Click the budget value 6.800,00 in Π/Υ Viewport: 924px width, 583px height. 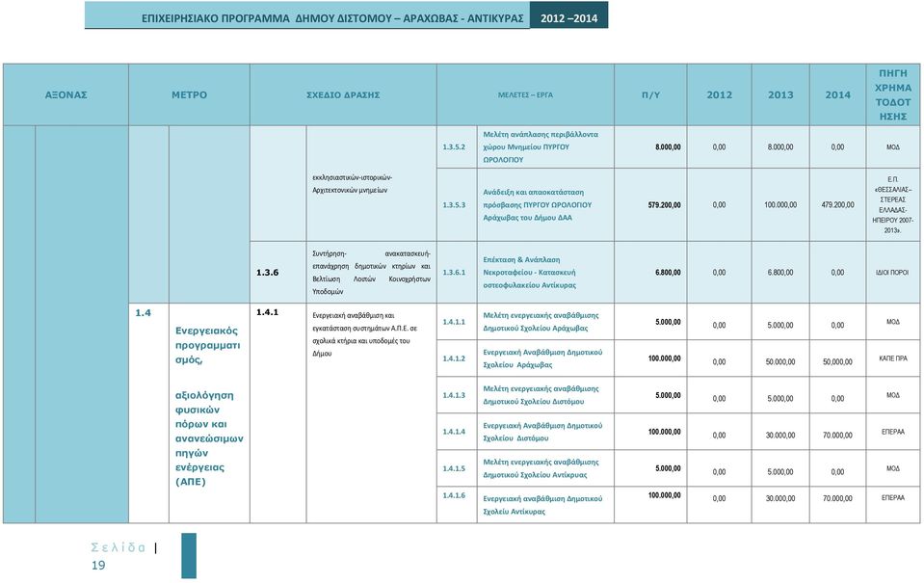coord(668,273)
